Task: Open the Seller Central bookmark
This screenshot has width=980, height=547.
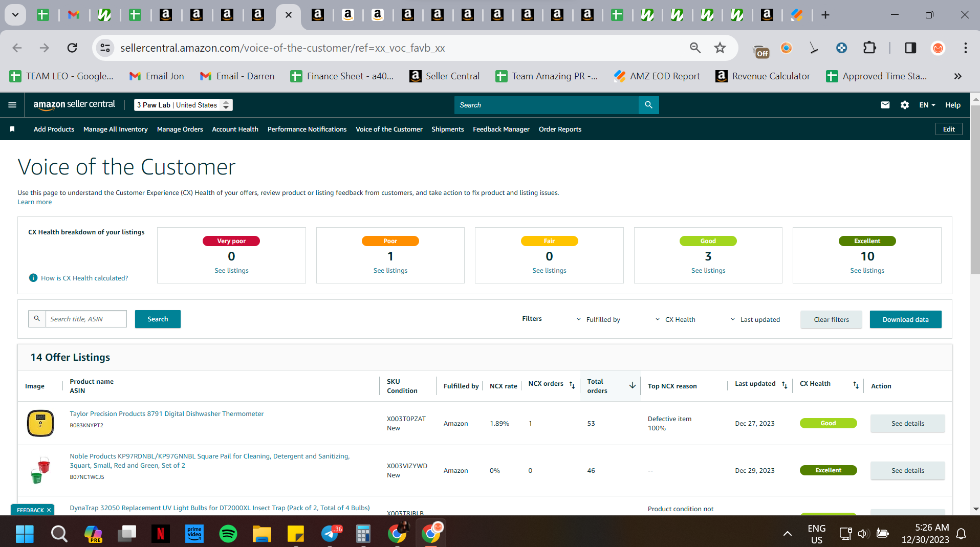Action: (444, 76)
